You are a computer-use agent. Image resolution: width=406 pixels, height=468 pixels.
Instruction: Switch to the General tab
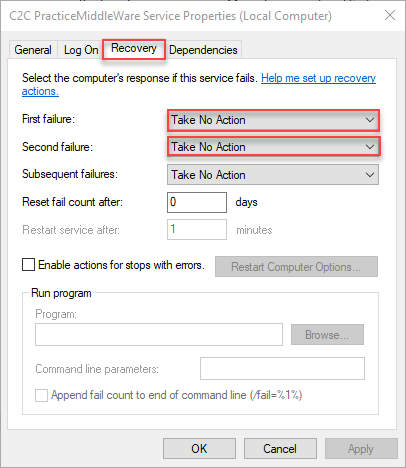click(33, 50)
